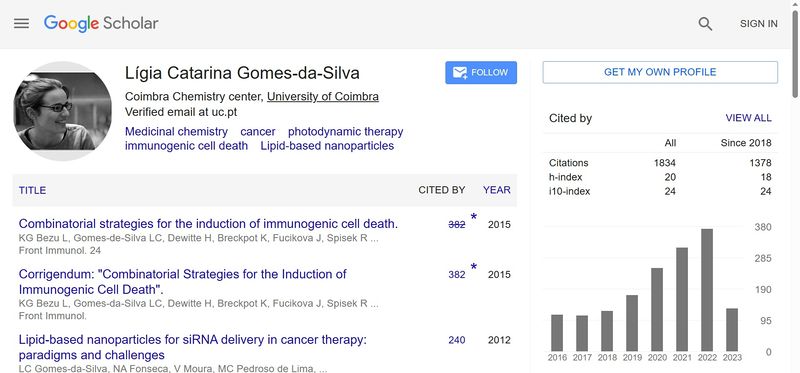This screenshot has height=373, width=800.
Task: Click the search magnifier icon
Action: point(705,23)
